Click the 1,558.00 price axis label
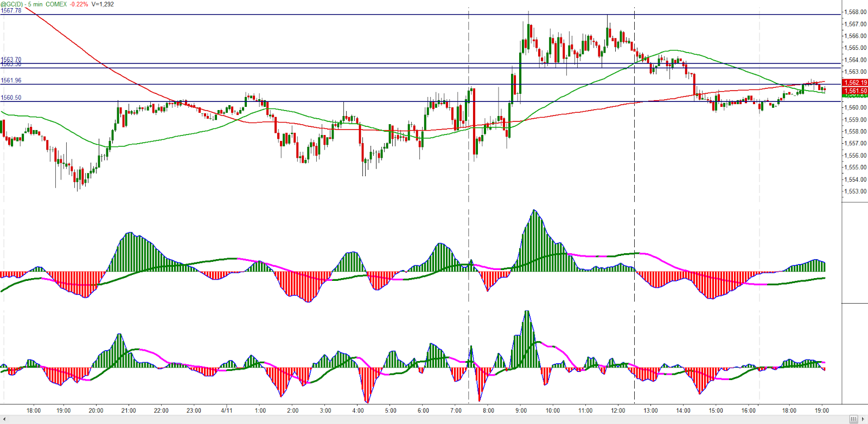 [856, 131]
